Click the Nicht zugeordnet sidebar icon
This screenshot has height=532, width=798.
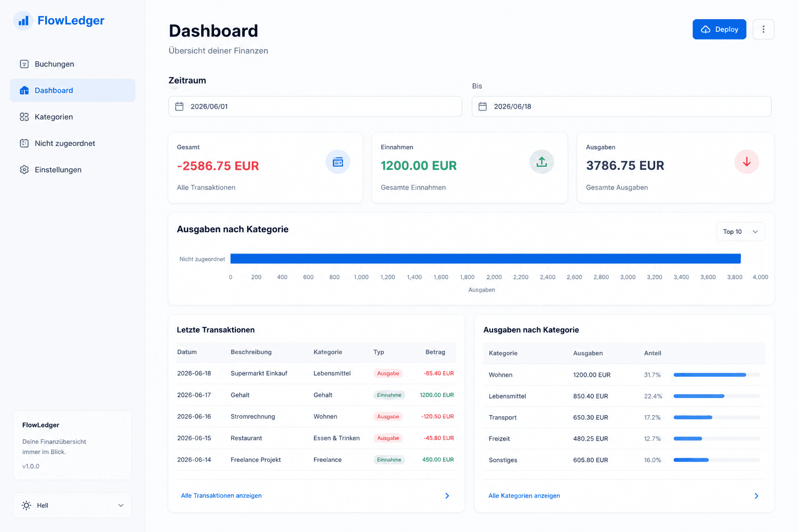point(24,143)
